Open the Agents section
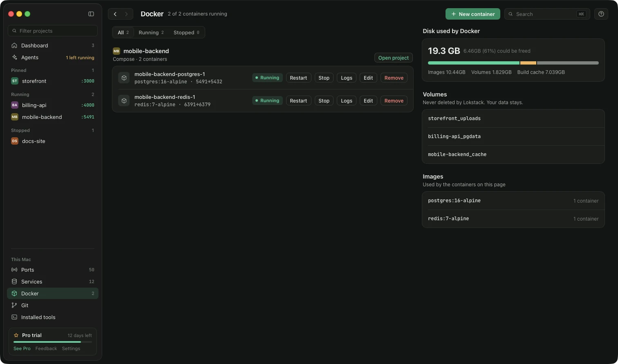The height and width of the screenshot is (364, 618). click(x=53, y=57)
